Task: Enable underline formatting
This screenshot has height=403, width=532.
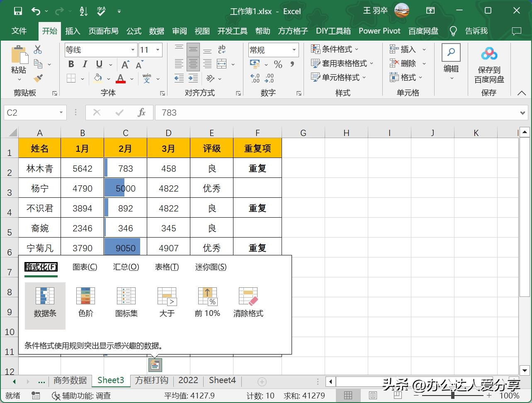Action: [99, 64]
